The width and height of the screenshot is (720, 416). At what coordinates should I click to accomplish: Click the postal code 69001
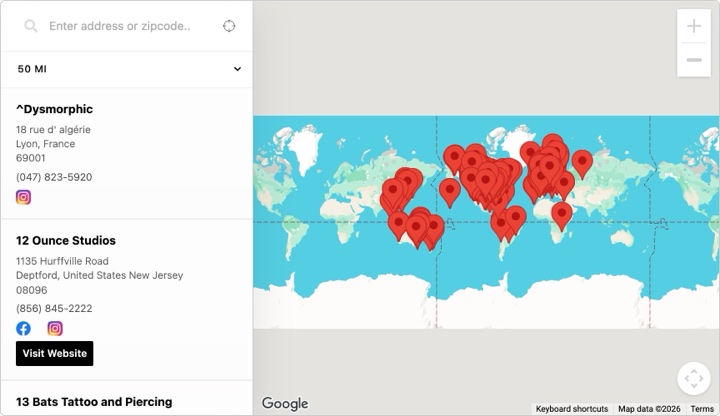click(x=31, y=158)
